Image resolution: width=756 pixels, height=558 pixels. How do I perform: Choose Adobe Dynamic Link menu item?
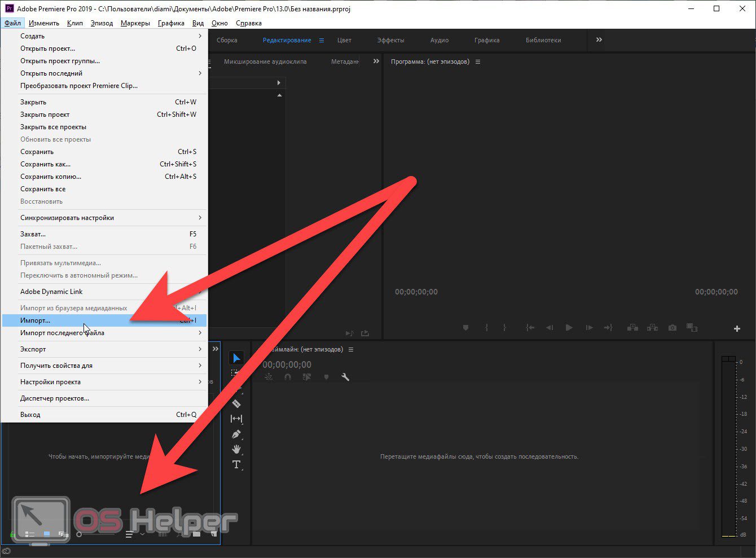click(104, 292)
